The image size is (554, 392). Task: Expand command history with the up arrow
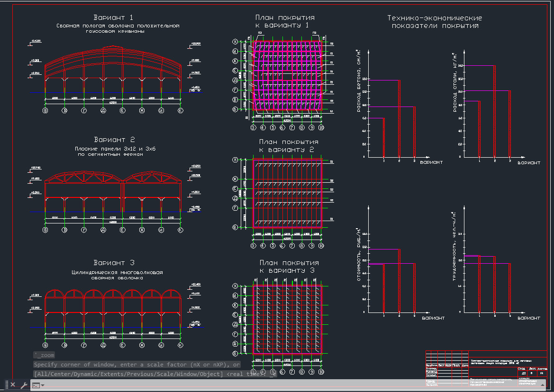[543, 385]
